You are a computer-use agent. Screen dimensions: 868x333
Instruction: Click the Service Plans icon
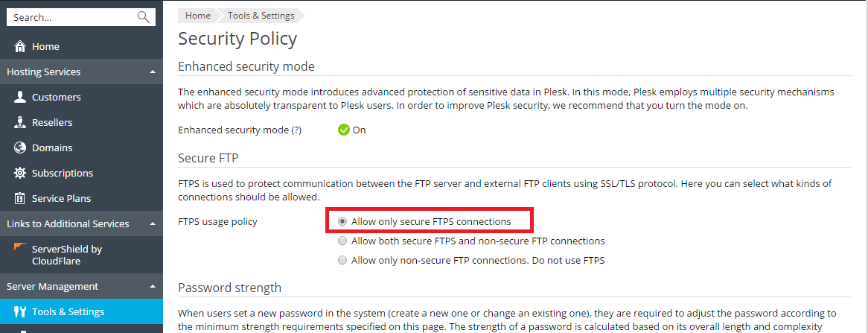[x=20, y=199]
